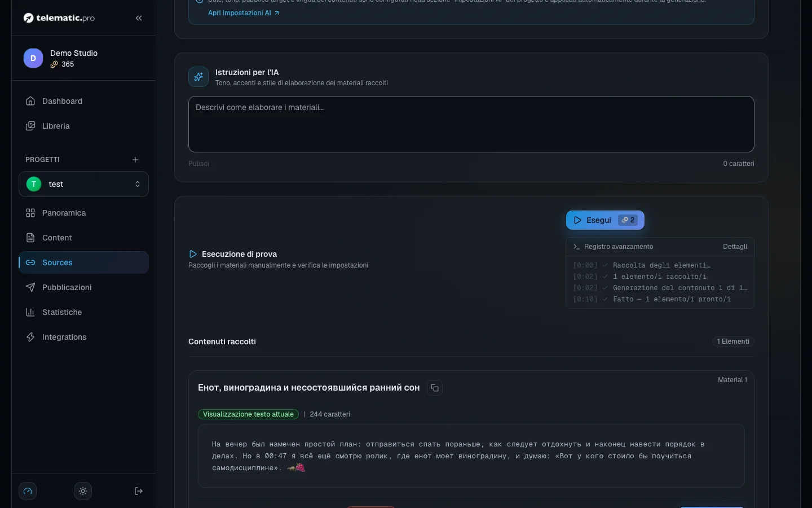Clear instructions with Pulisci
This screenshot has height=508, width=812.
pos(198,164)
